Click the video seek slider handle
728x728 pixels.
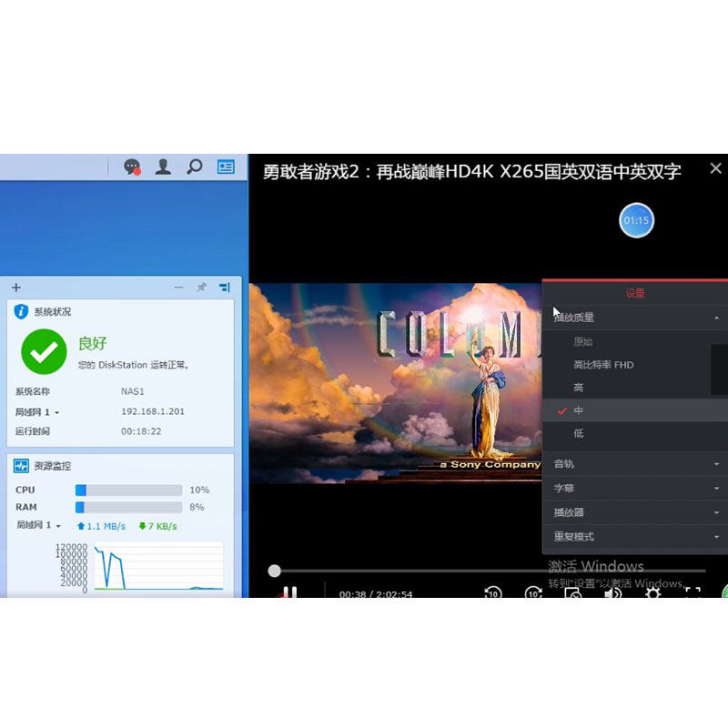[275, 571]
